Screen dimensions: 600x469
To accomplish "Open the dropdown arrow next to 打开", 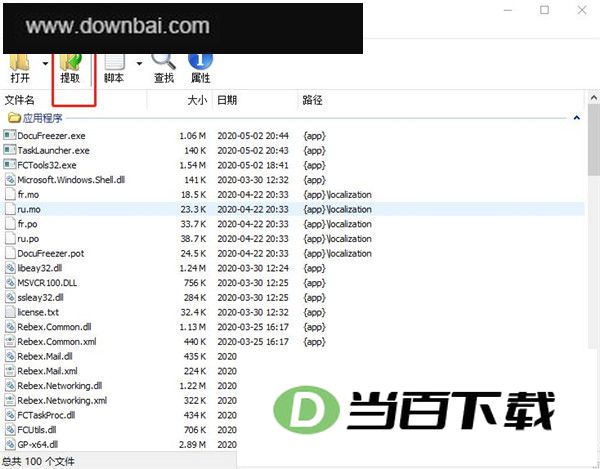I will pos(45,64).
